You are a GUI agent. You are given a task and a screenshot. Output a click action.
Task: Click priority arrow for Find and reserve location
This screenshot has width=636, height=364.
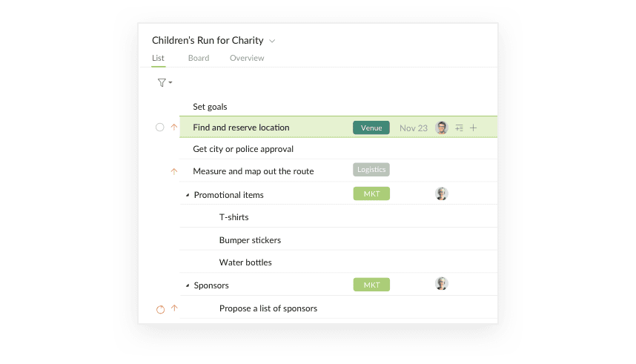click(174, 127)
